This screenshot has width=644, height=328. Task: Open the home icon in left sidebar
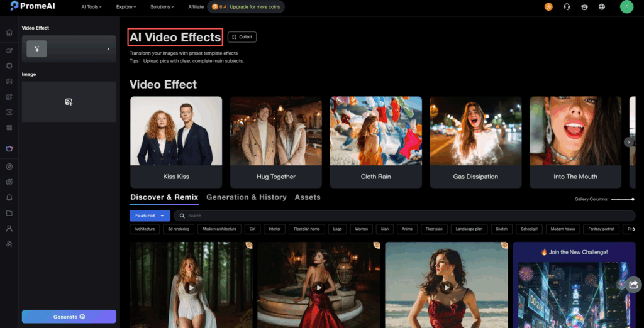click(x=9, y=33)
